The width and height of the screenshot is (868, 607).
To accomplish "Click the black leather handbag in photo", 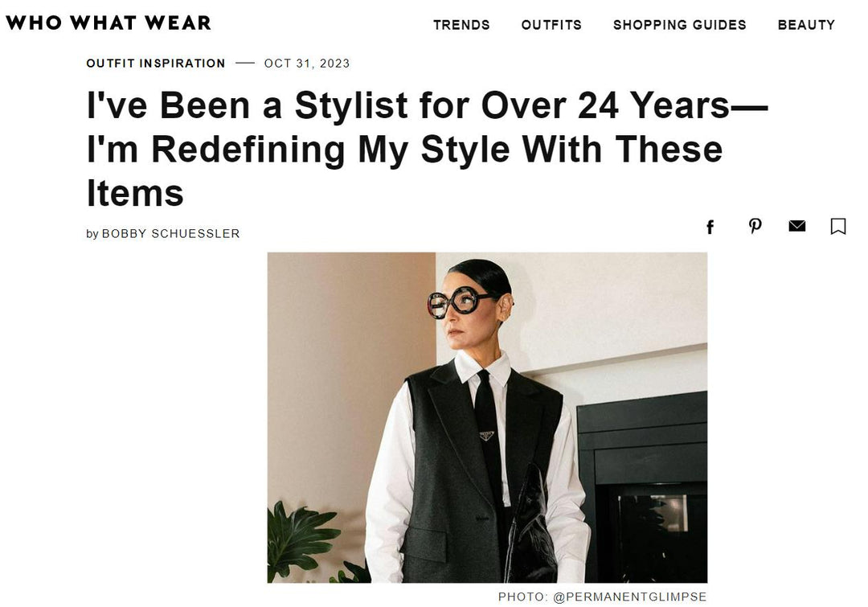I will (533, 525).
